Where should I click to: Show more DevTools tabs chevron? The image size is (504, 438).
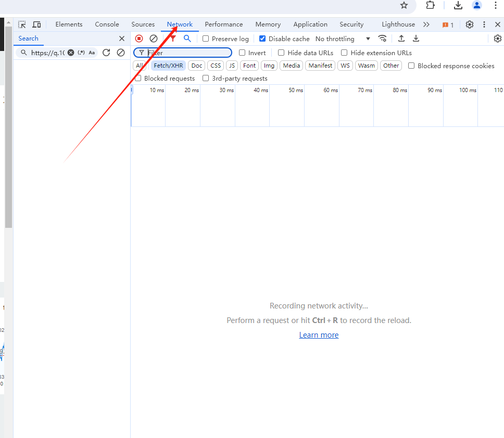tap(426, 24)
